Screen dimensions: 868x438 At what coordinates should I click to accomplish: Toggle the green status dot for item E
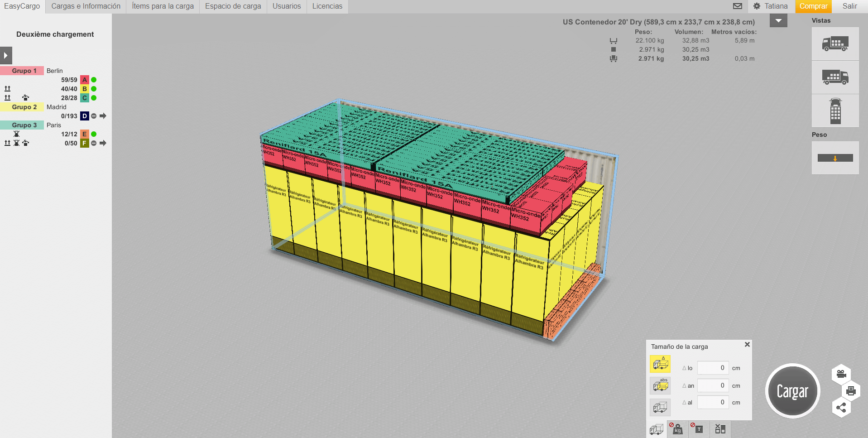[x=94, y=134]
